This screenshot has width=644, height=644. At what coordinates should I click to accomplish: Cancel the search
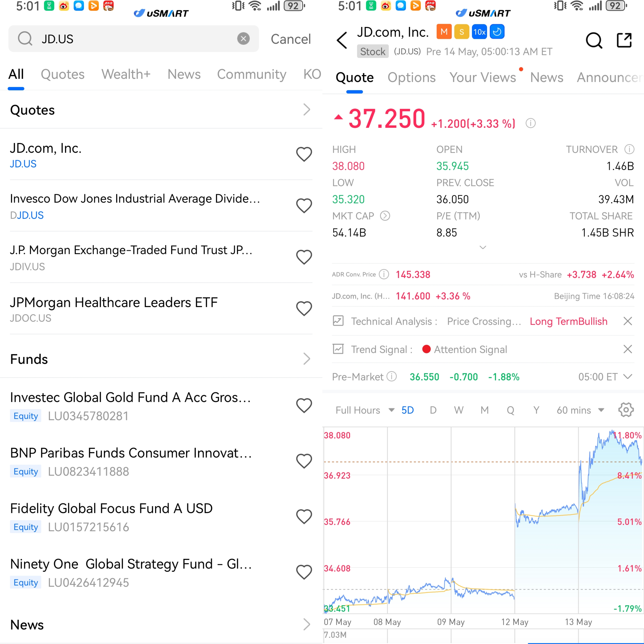[291, 39]
